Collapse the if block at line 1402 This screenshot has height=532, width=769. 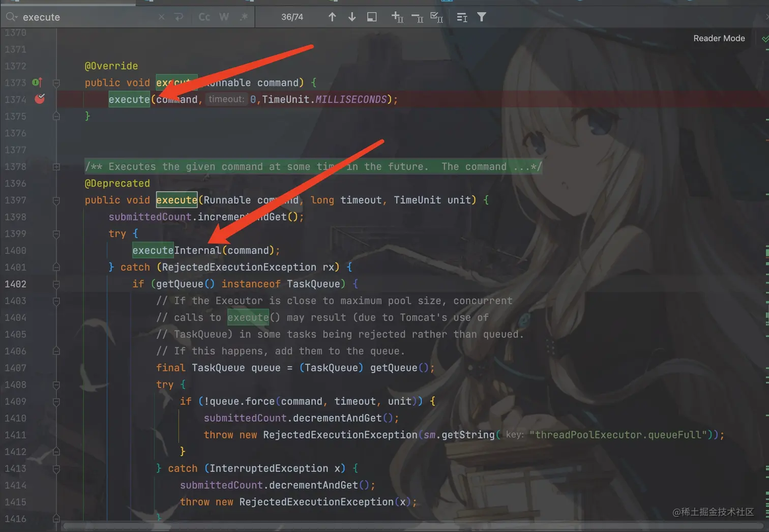pos(56,284)
